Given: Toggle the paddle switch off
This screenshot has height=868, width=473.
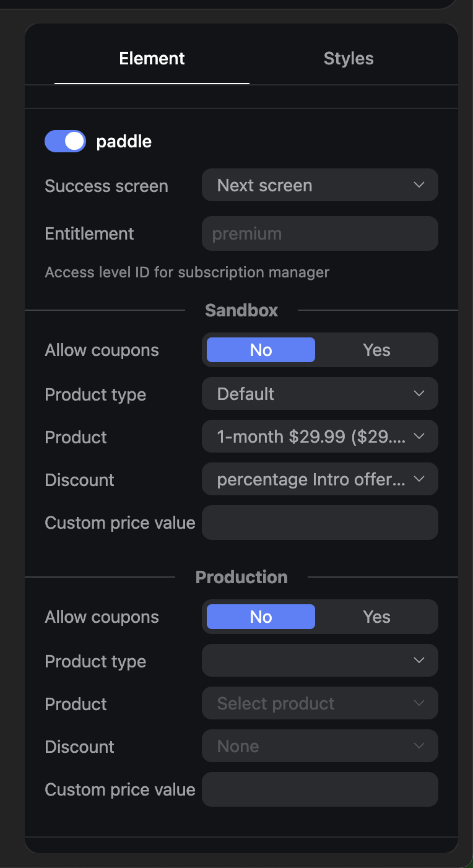Looking at the screenshot, I should [x=65, y=141].
